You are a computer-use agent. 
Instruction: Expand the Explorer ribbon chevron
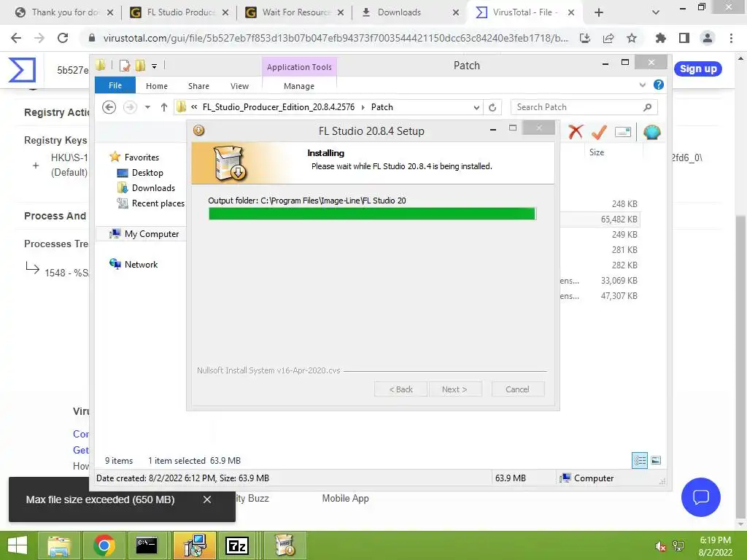[x=642, y=85]
